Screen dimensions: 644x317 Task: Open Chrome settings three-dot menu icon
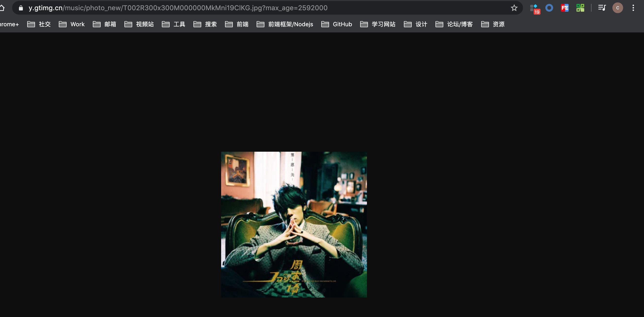pos(633,8)
